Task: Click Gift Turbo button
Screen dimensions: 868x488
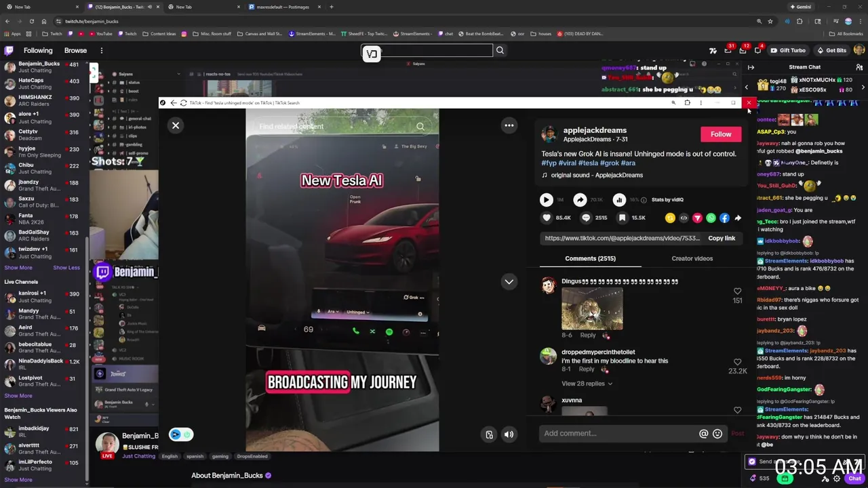Action: 787,50
